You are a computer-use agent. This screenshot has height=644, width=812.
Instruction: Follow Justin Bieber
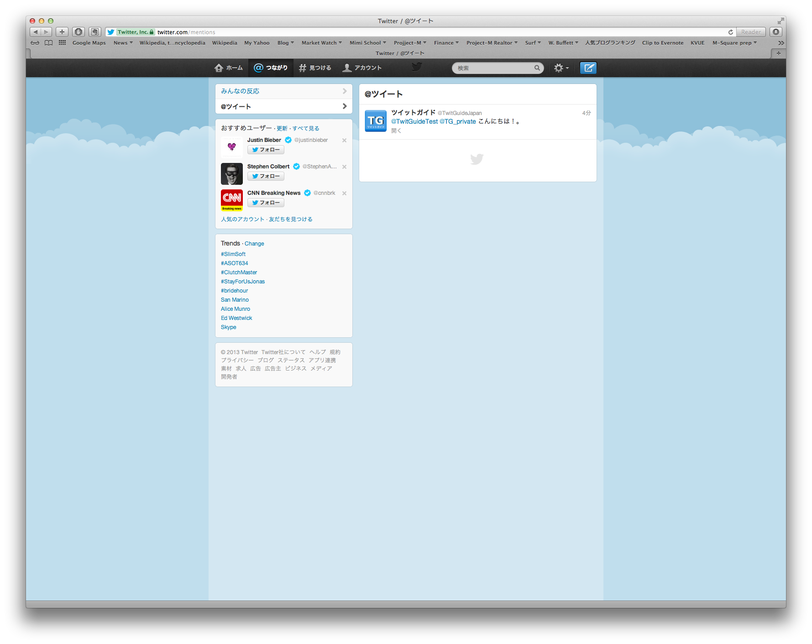click(266, 150)
